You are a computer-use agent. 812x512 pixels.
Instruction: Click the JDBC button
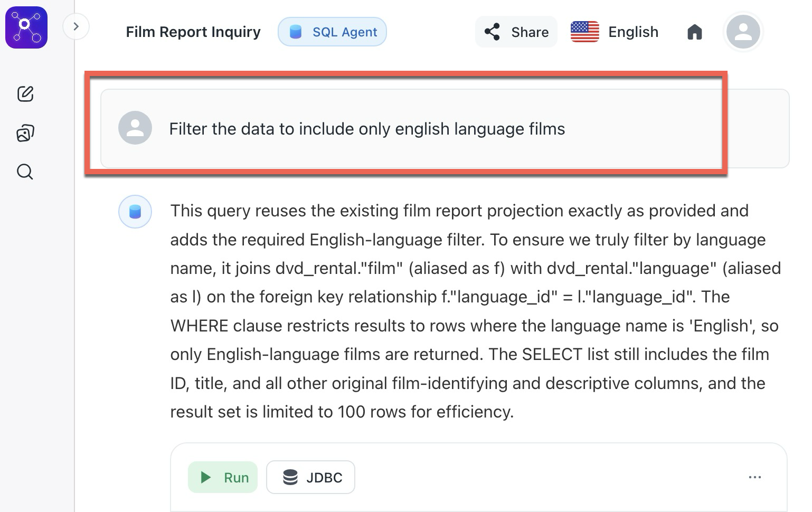[x=310, y=478]
